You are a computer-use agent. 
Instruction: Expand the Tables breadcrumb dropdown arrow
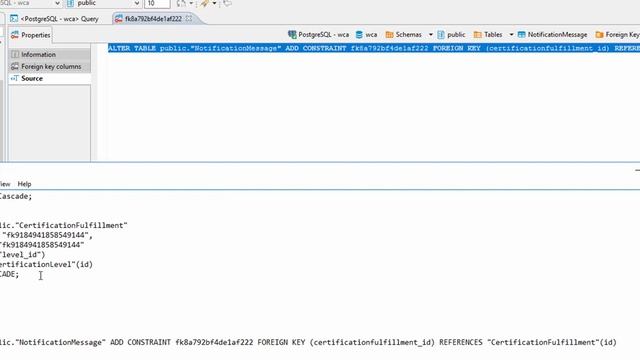pos(511,35)
